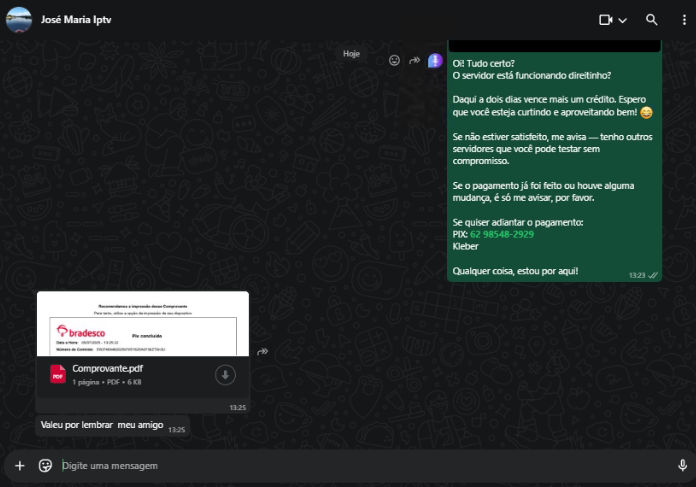Forward the outgoing message near Hoje label
696x487 pixels.
coord(415,60)
